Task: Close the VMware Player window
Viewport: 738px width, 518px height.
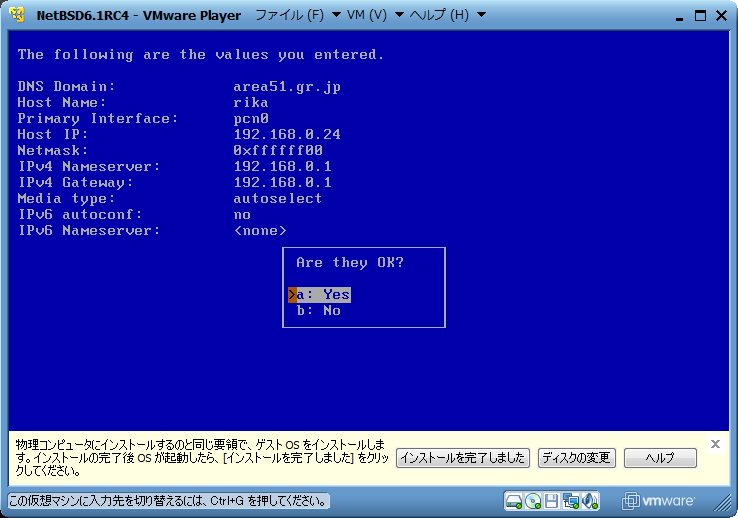Action: (722, 16)
